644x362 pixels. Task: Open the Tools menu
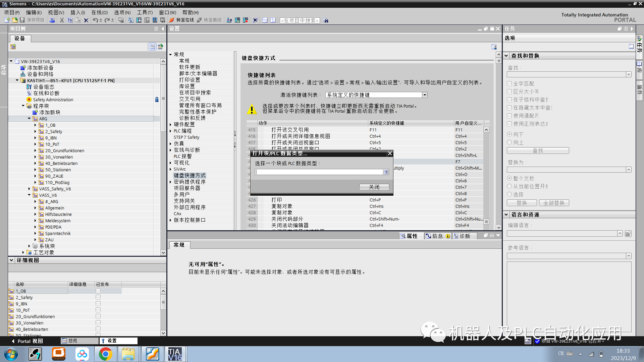tap(145, 12)
